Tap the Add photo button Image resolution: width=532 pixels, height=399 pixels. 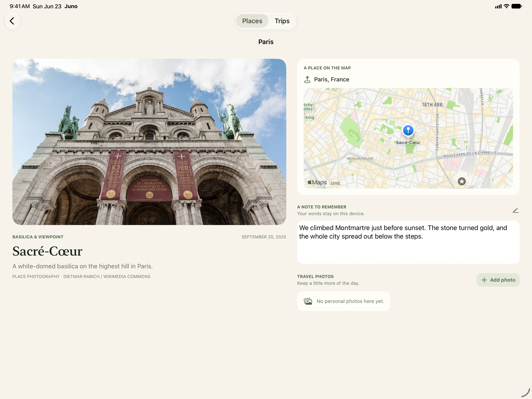coord(498,280)
